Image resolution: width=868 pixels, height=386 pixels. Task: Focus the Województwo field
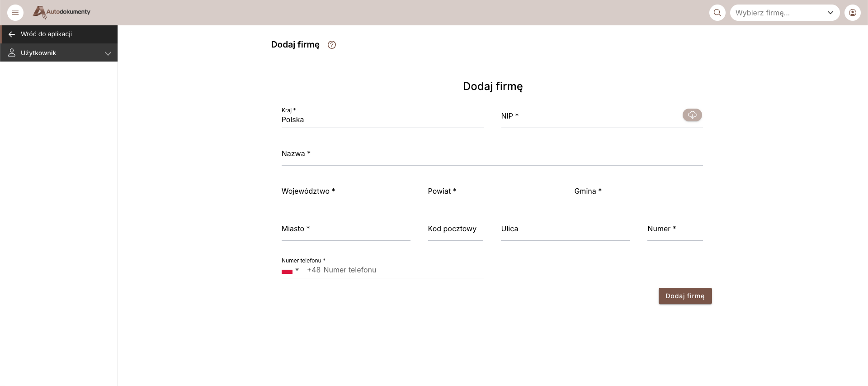(x=346, y=192)
